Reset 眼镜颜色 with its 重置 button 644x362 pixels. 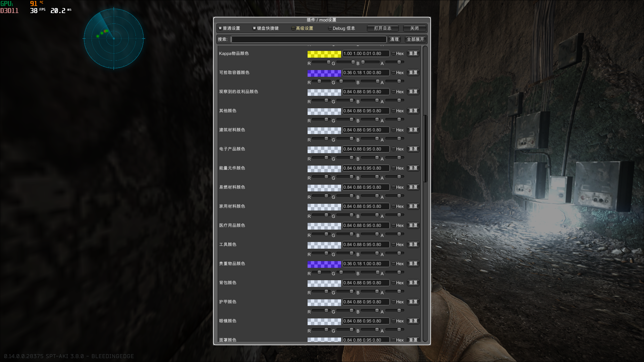coord(413,321)
